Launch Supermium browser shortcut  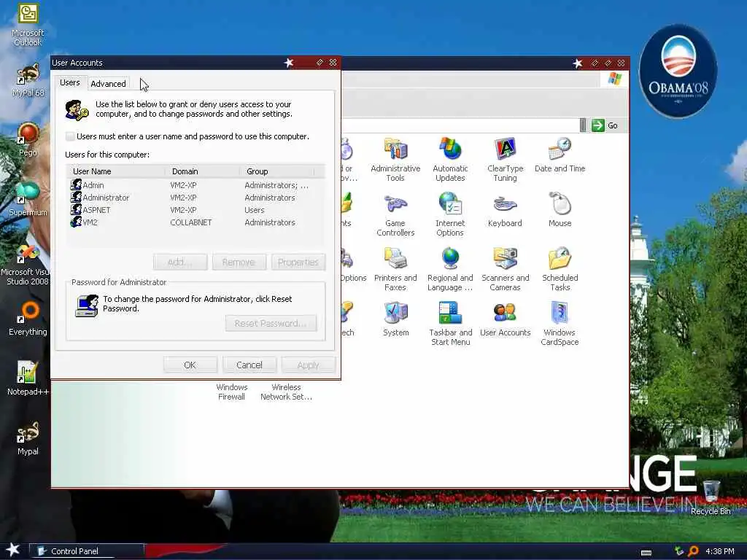pyautogui.click(x=28, y=199)
